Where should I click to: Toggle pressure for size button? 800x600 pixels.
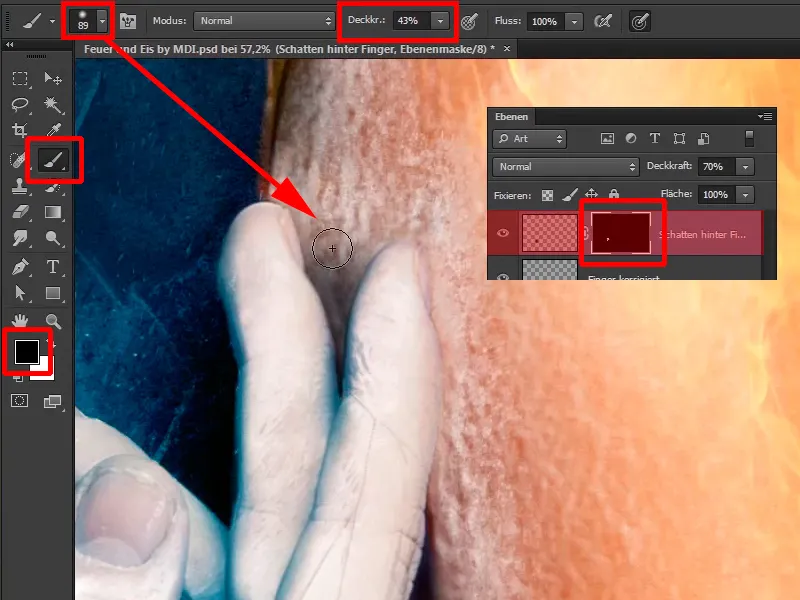[640, 21]
